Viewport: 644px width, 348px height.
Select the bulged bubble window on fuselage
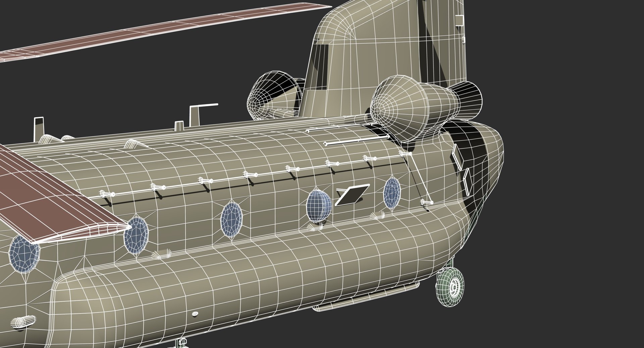point(319,207)
